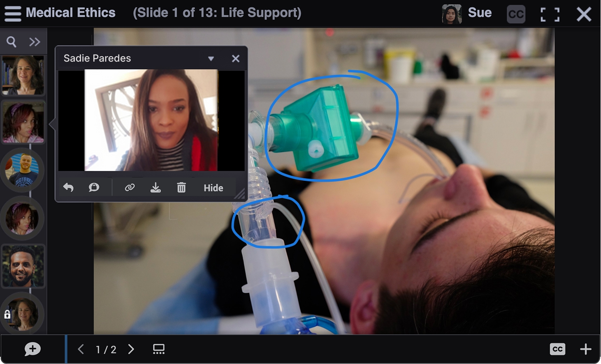Open Sue's user profile
The height and width of the screenshot is (364, 601).
467,14
